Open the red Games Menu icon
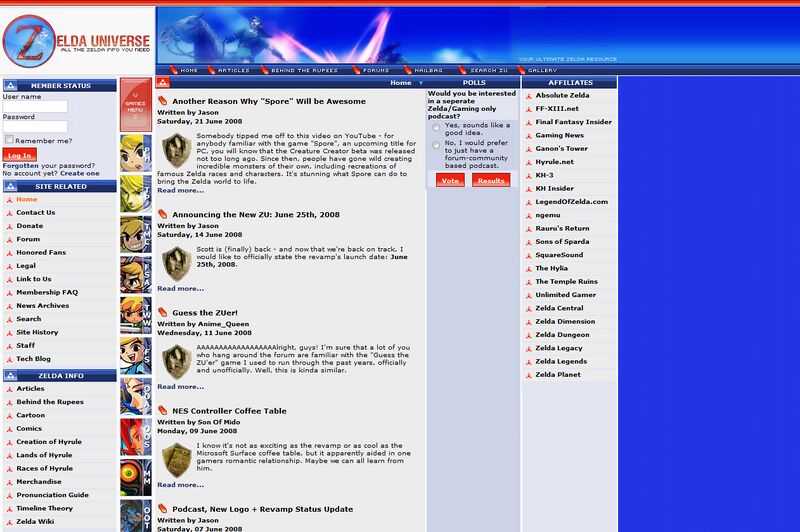The width and height of the screenshot is (800, 532). [x=135, y=104]
